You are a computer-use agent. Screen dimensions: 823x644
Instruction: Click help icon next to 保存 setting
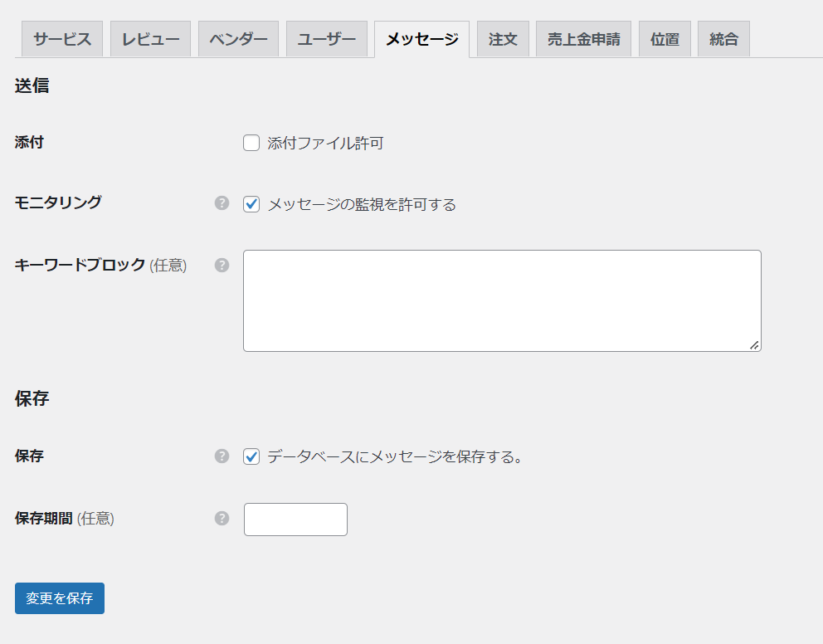pos(222,456)
